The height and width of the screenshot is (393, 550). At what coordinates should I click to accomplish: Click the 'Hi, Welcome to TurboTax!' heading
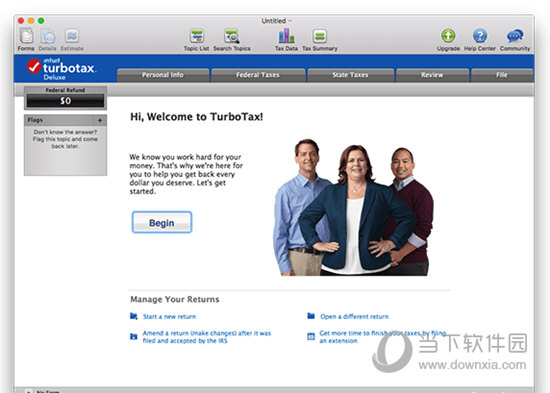(x=197, y=117)
